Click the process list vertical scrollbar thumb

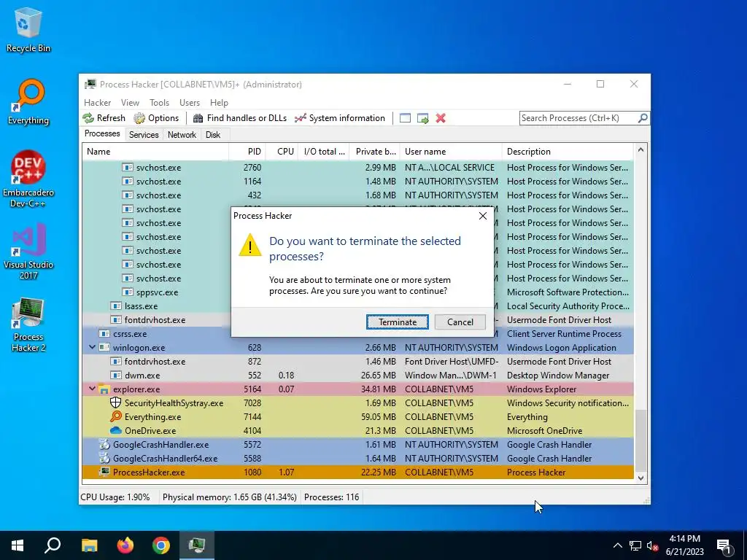[x=640, y=440]
